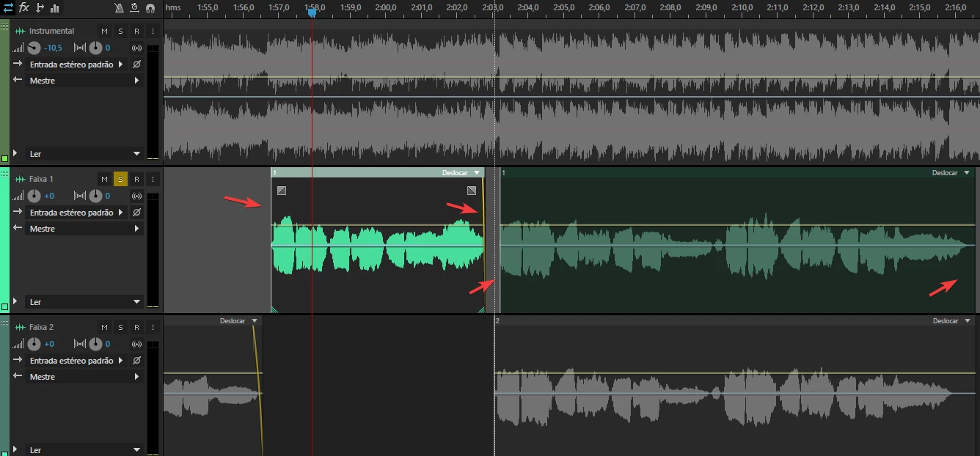Disable solo on Faixa 1
The height and width of the screenshot is (456, 980).
[x=120, y=179]
